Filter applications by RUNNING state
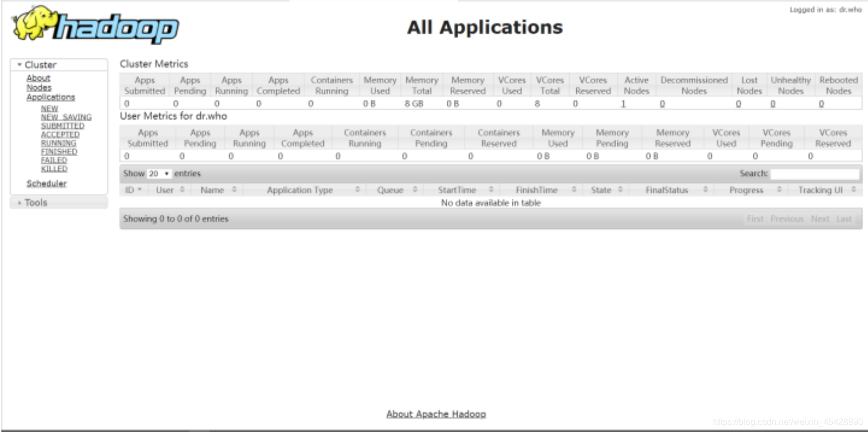Image resolution: width=868 pixels, height=432 pixels. coord(58,143)
